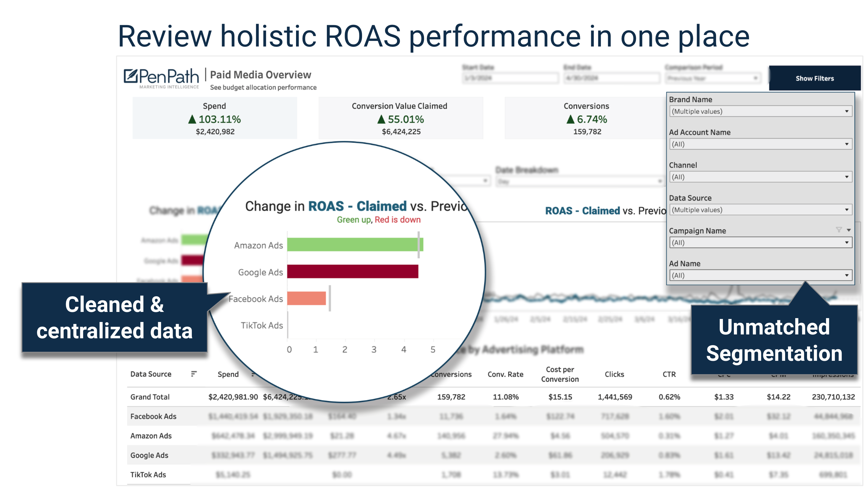Click the dark red Google Ads bar
This screenshot has width=868, height=487.
[353, 271]
